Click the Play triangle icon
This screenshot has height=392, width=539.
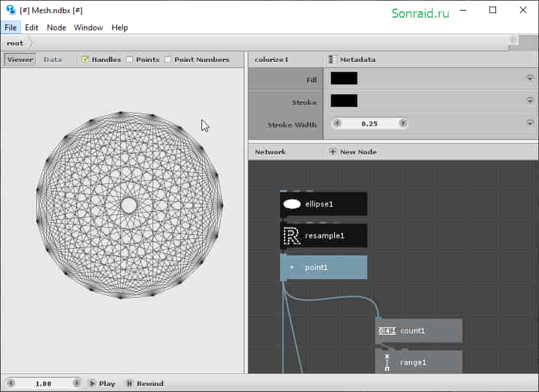[92, 383]
